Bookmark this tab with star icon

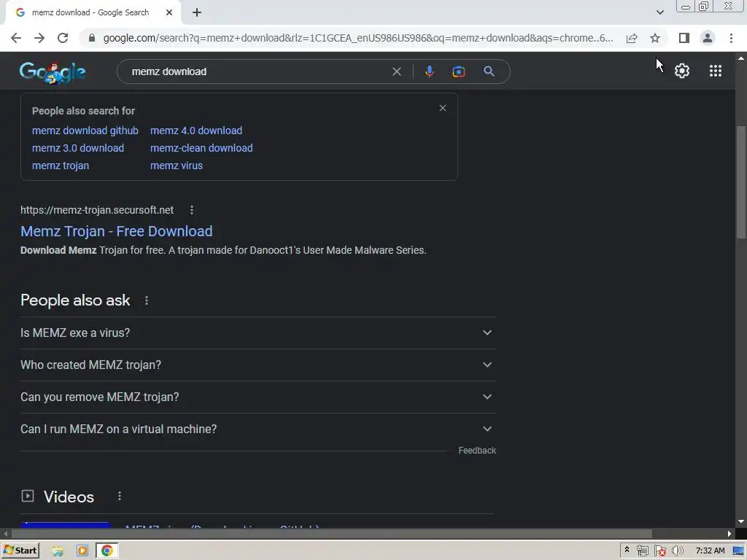(x=655, y=38)
